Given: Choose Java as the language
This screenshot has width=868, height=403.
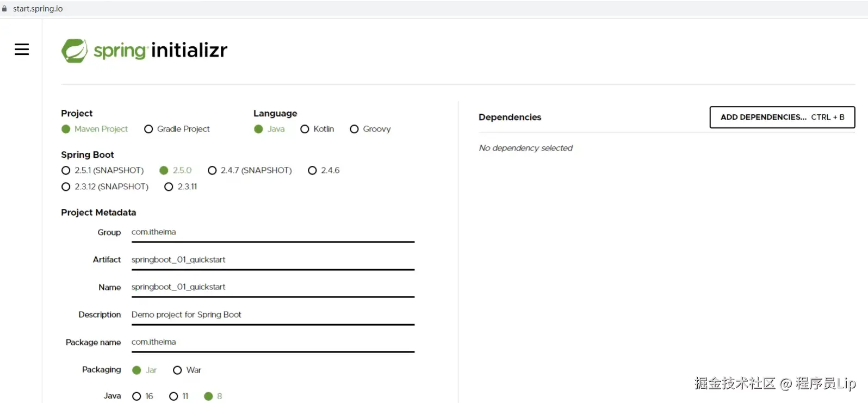Looking at the screenshot, I should (x=269, y=129).
